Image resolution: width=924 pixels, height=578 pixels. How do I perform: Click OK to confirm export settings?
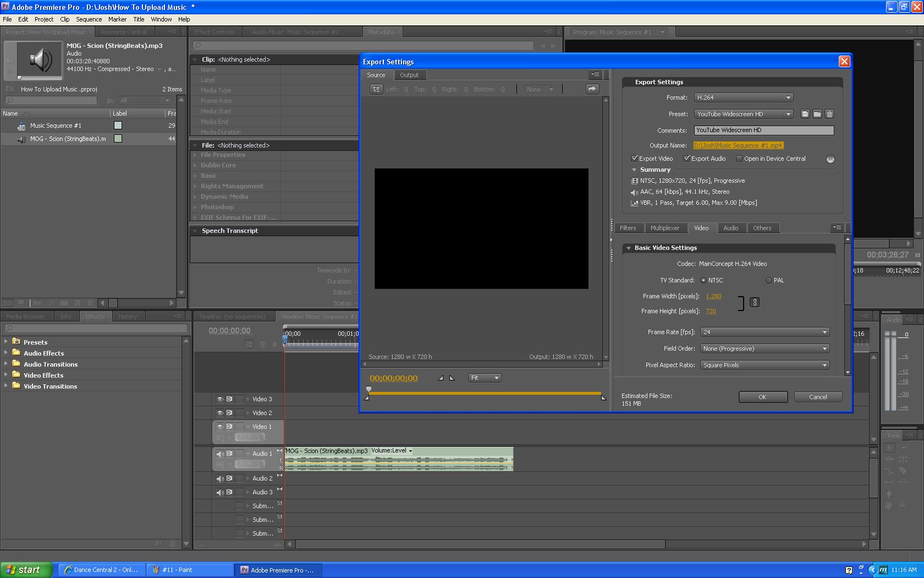point(763,397)
